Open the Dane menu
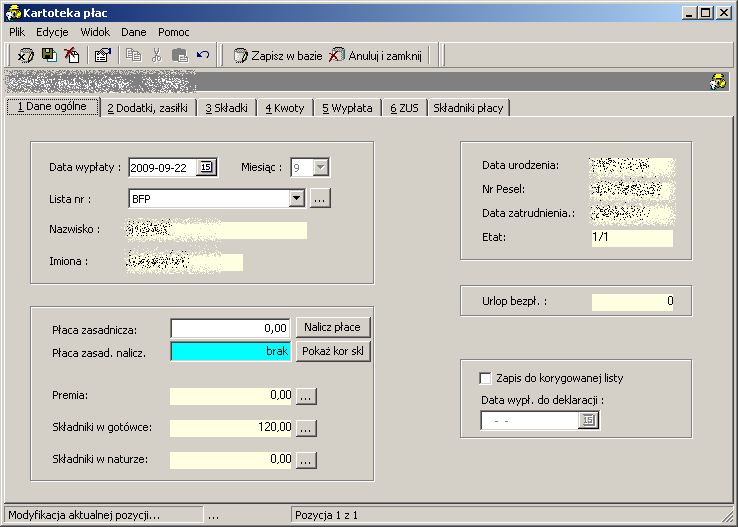 [x=134, y=32]
